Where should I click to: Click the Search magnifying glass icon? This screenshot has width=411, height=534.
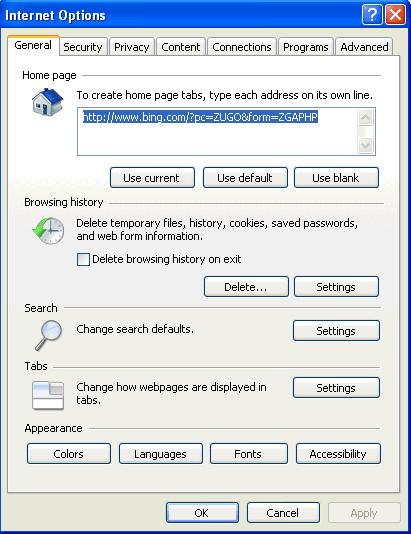click(49, 335)
